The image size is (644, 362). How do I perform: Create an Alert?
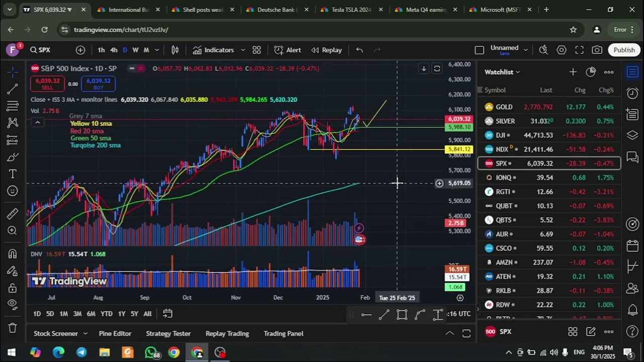click(288, 50)
